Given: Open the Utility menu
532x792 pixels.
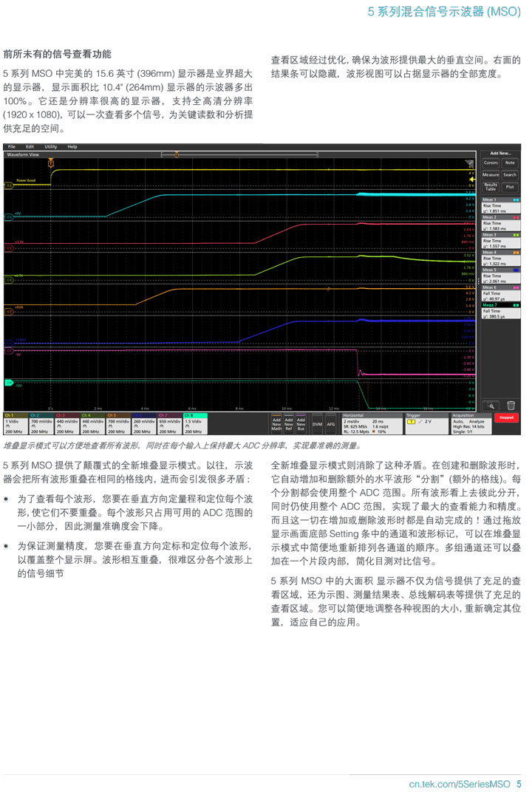Looking at the screenshot, I should [x=50, y=146].
